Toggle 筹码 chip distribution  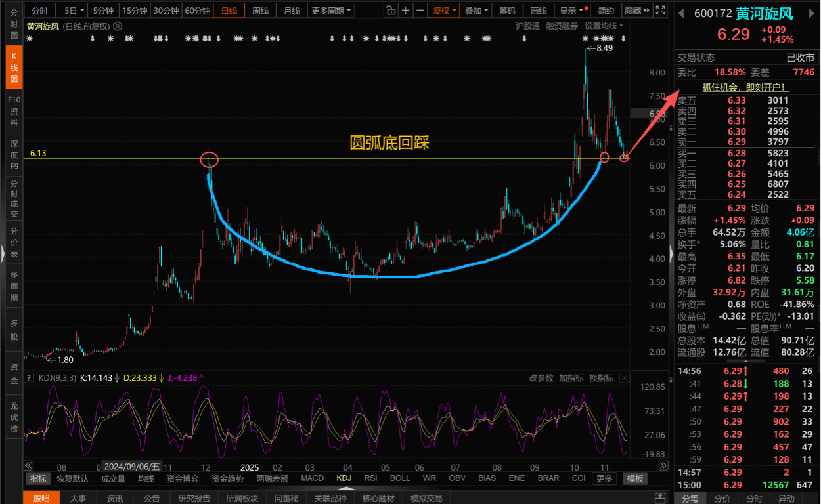click(507, 10)
